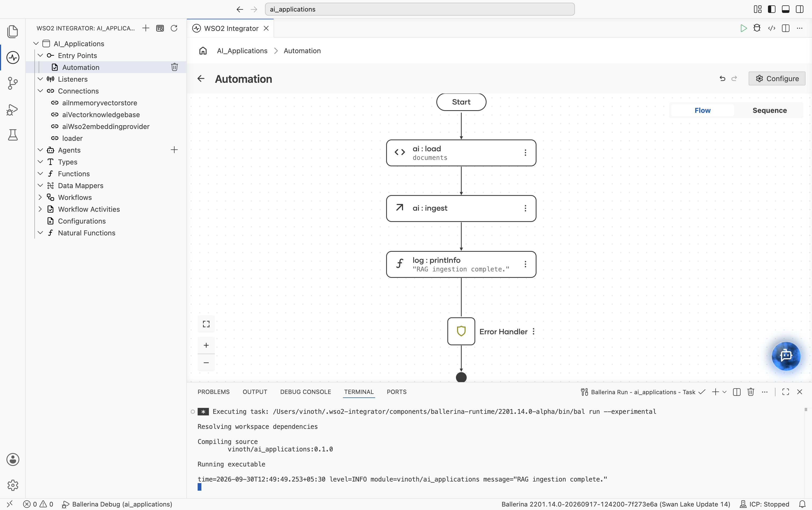Click the Run play icon in editor toolbar
This screenshot has height=510, width=812.
point(743,28)
